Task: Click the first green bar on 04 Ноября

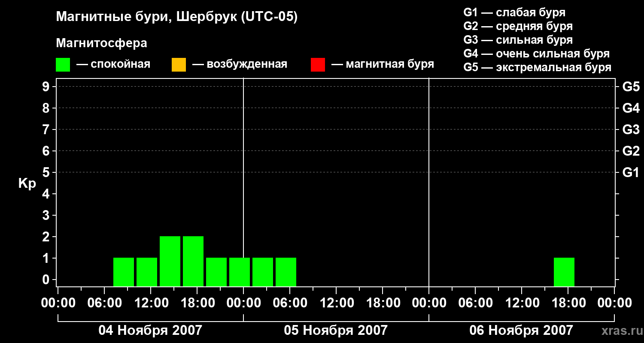Action: (124, 272)
